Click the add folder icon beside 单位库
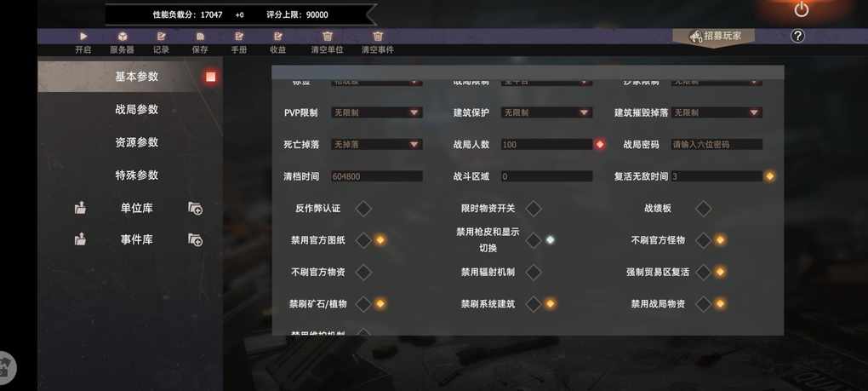 tap(195, 208)
